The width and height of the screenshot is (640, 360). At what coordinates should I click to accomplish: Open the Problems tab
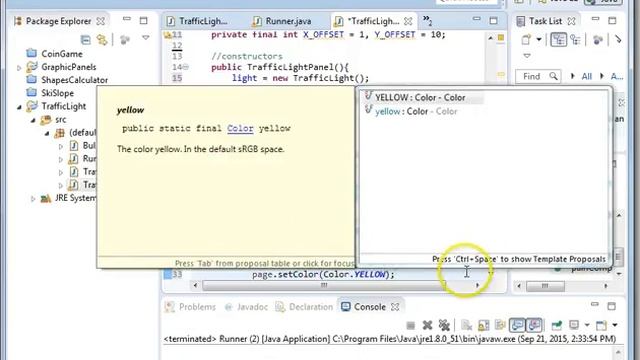[x=191, y=307]
